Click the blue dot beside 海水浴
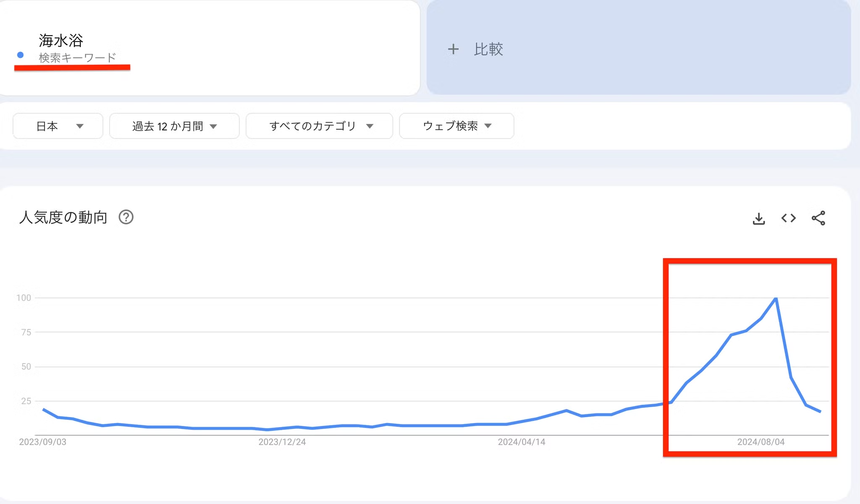The width and height of the screenshot is (860, 504). (x=20, y=55)
